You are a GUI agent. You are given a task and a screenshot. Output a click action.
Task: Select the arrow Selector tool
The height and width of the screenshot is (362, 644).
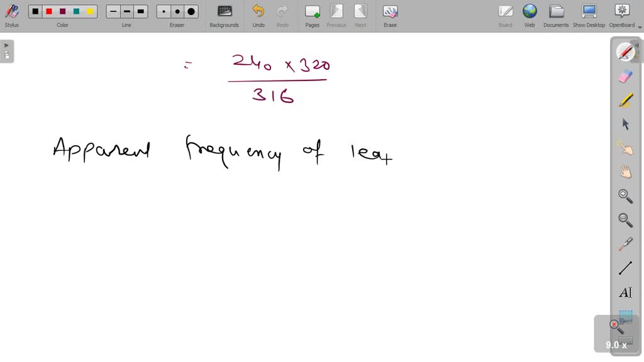point(625,124)
